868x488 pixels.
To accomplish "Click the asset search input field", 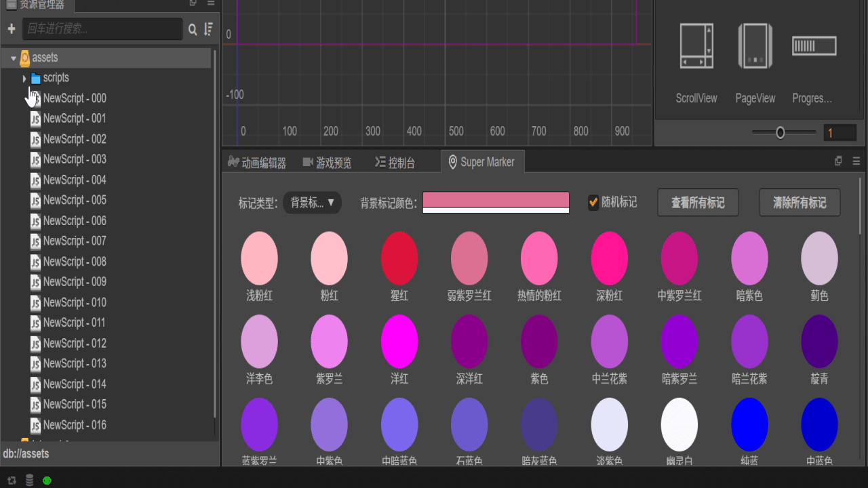I will click(x=102, y=29).
